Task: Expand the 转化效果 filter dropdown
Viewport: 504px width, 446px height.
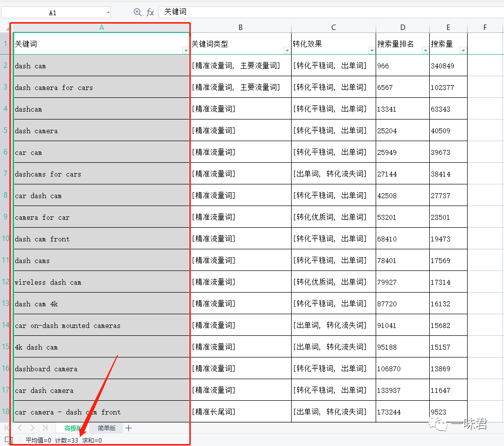Action: point(372,50)
